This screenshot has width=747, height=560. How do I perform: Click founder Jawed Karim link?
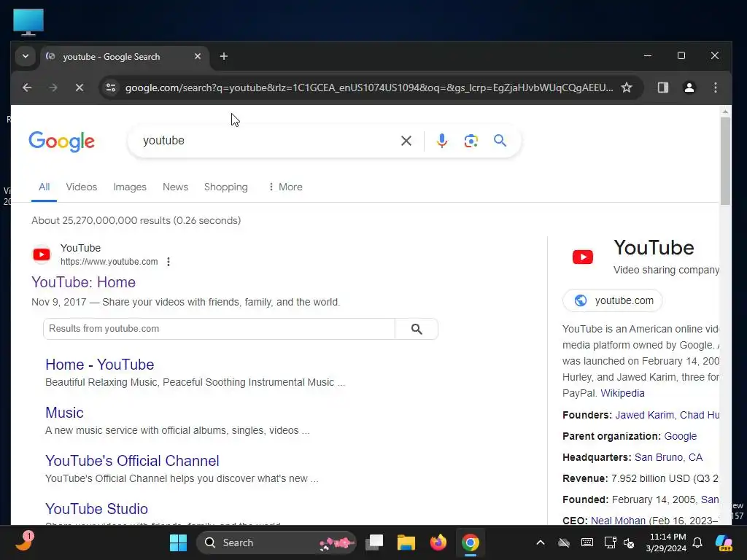pyautogui.click(x=644, y=415)
